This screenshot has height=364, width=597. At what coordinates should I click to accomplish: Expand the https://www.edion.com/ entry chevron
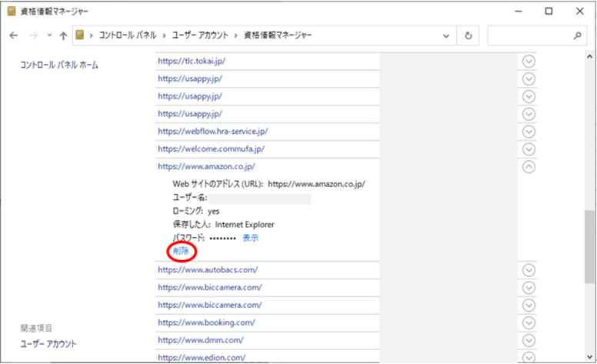pos(529,357)
